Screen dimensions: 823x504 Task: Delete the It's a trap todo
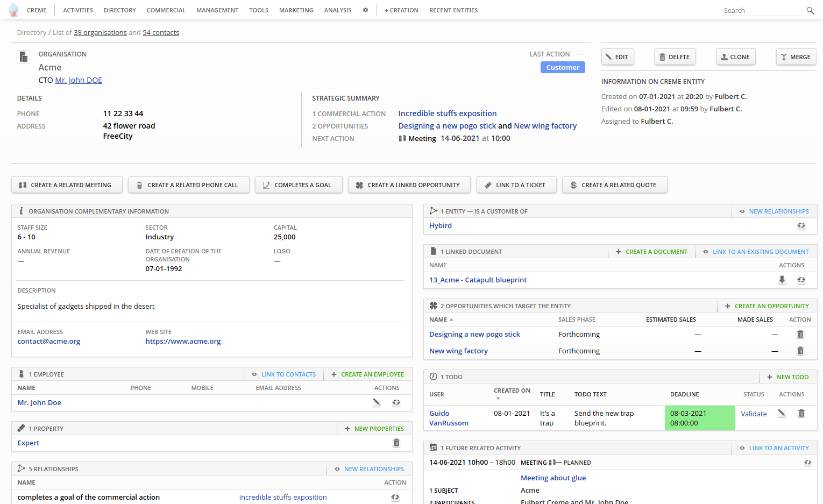click(801, 413)
